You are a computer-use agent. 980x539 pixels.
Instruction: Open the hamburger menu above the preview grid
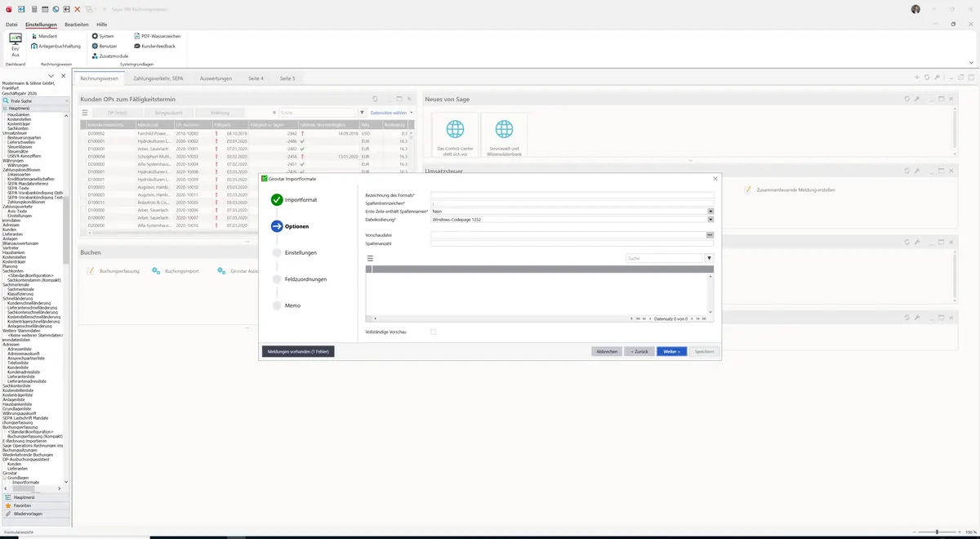370,258
